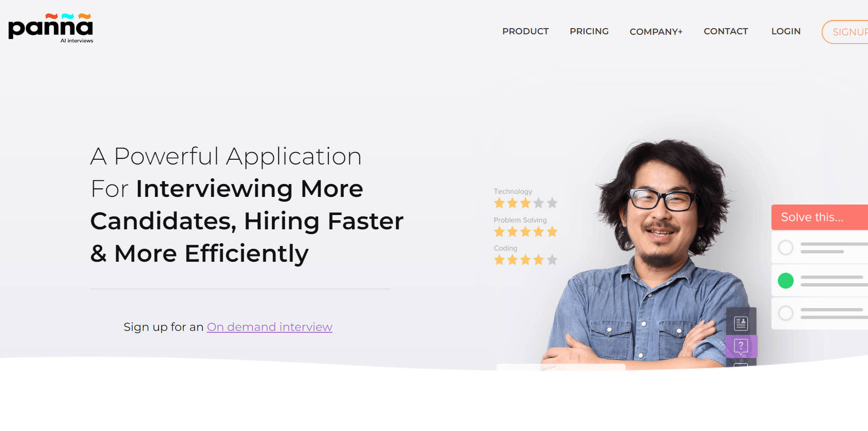Open the CONTACT page
Image resolution: width=868 pixels, height=431 pixels.
point(725,31)
